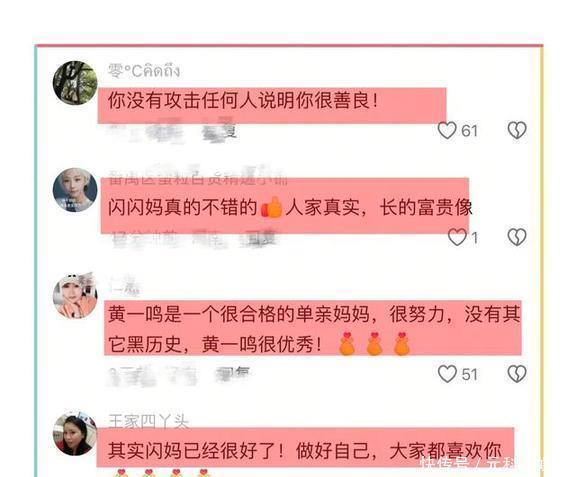Open the white-haired girl avatar
Image resolution: width=576 pixels, height=477 pixels.
point(75,190)
